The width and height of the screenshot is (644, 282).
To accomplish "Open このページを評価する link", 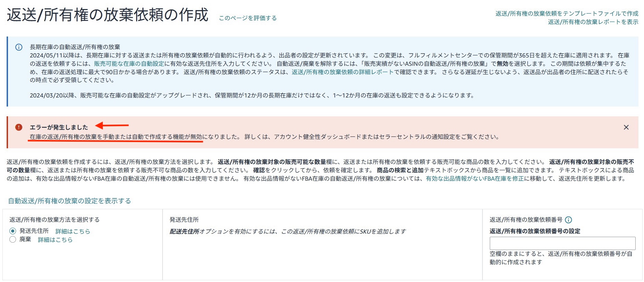I will [248, 18].
